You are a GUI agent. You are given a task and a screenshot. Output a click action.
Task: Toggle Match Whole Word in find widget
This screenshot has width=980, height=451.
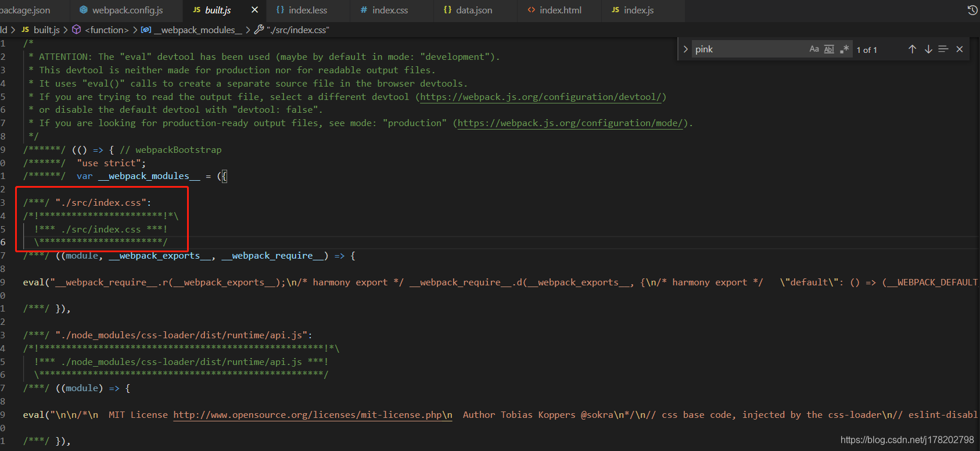tap(829, 49)
